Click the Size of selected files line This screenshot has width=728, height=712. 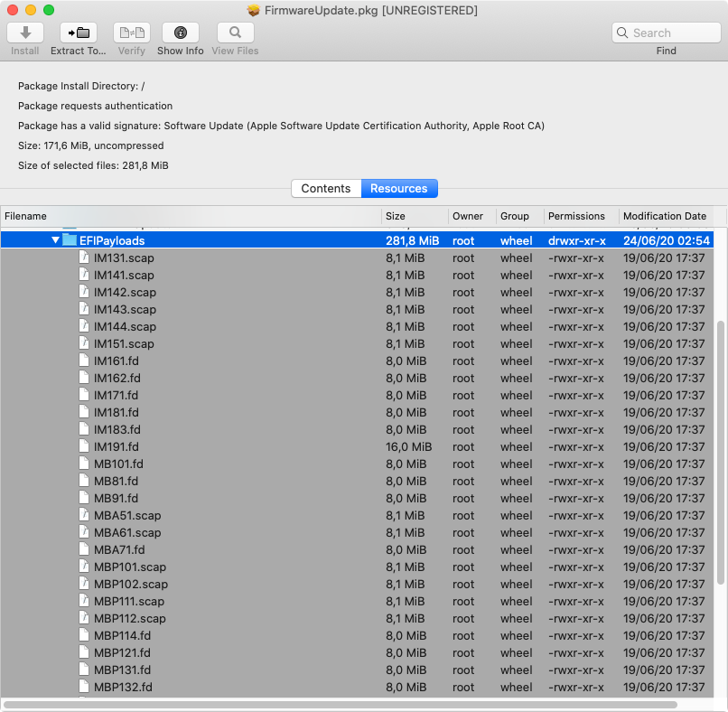(93, 165)
